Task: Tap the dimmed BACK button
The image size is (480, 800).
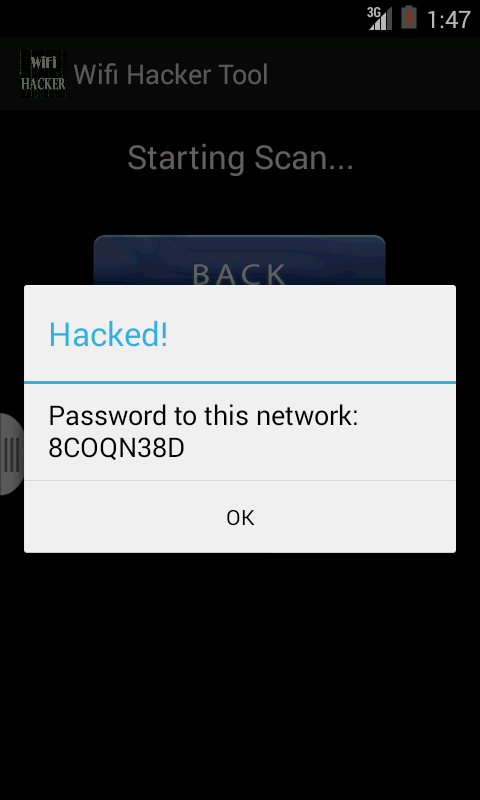Action: point(240,260)
